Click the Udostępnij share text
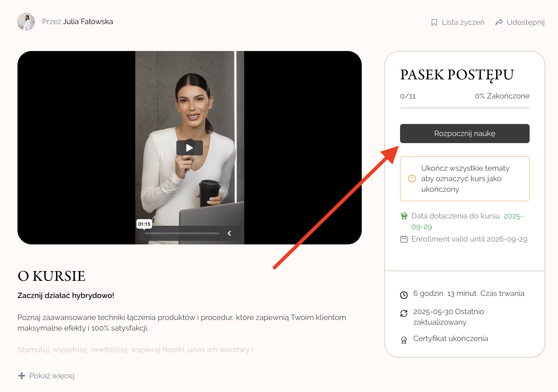The image size is (558, 392). click(x=525, y=22)
